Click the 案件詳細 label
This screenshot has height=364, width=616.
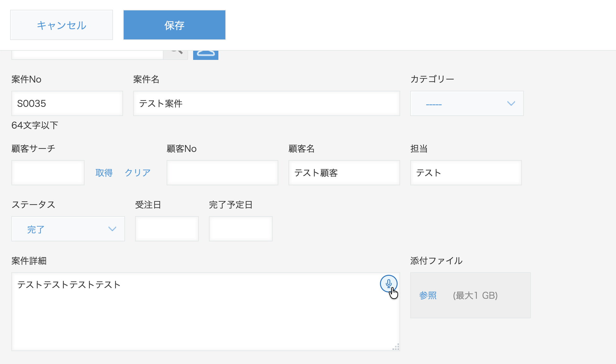(29, 261)
